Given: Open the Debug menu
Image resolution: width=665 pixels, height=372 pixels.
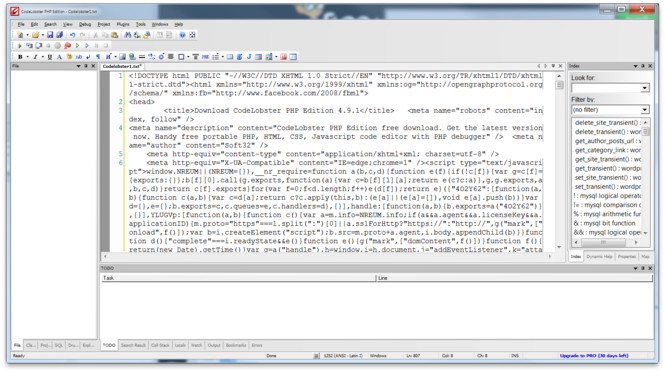Looking at the screenshot, I should (85, 24).
